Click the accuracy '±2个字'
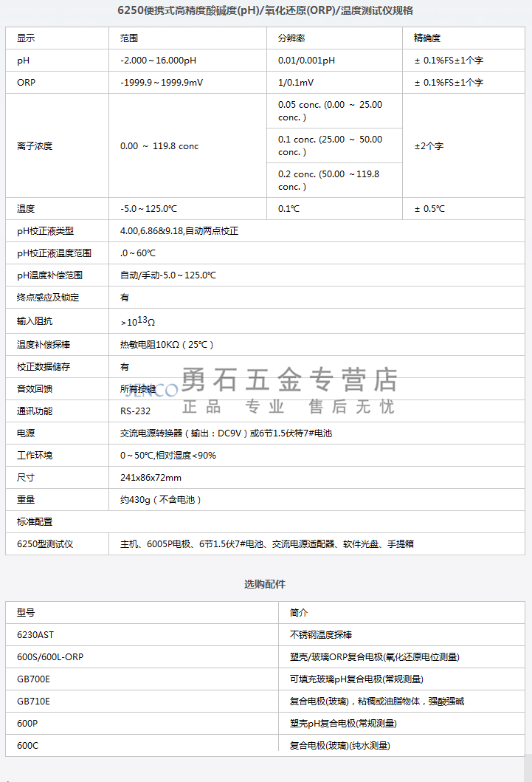Image resolution: width=532 pixels, height=782 pixels. pyautogui.click(x=429, y=146)
